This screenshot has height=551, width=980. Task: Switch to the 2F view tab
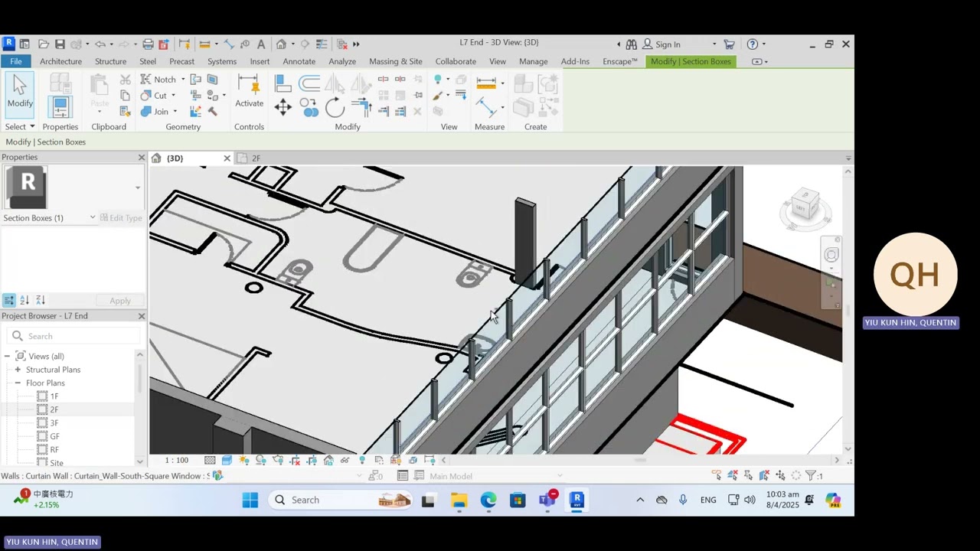point(256,158)
